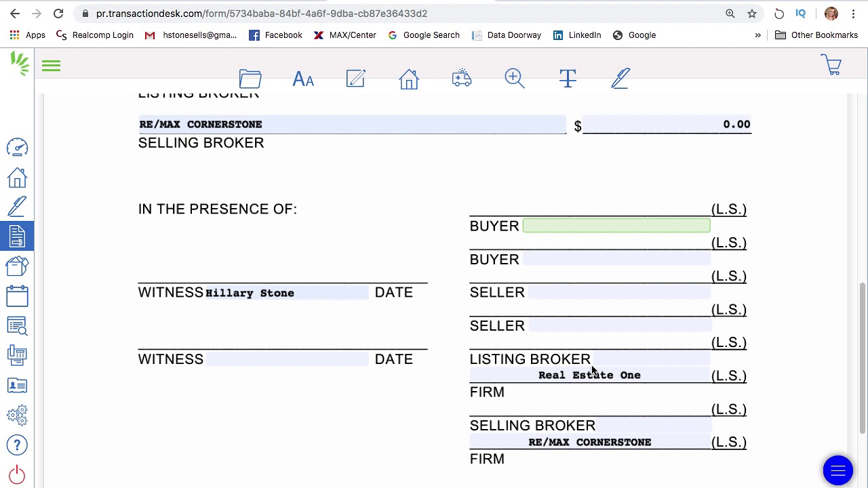This screenshot has height=488, width=868.
Task: Open the home icon in left sidebar
Action: coord(17,178)
